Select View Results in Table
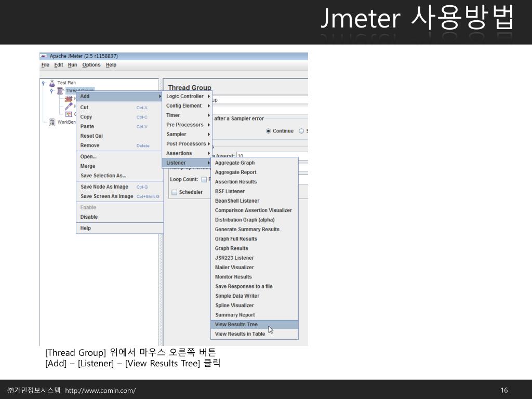The width and height of the screenshot is (532, 399). tap(255, 334)
